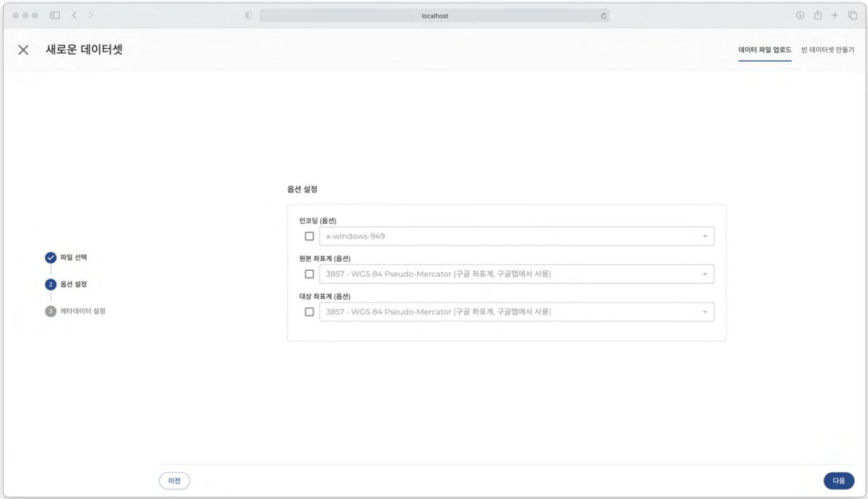The image size is (868, 499).
Task: Click the privacy shield icon by address bar
Action: (248, 16)
